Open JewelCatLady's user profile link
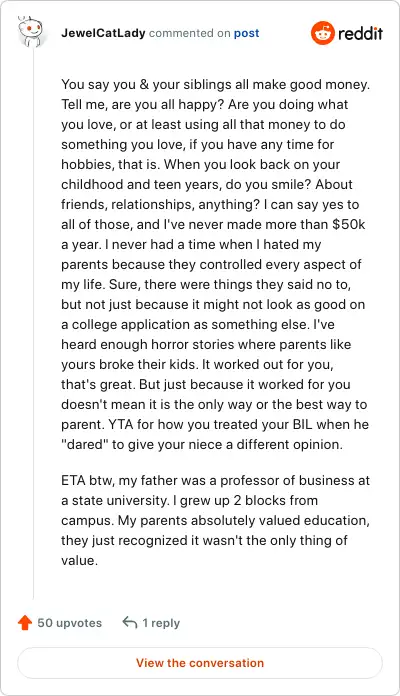400x696 pixels. (x=103, y=33)
